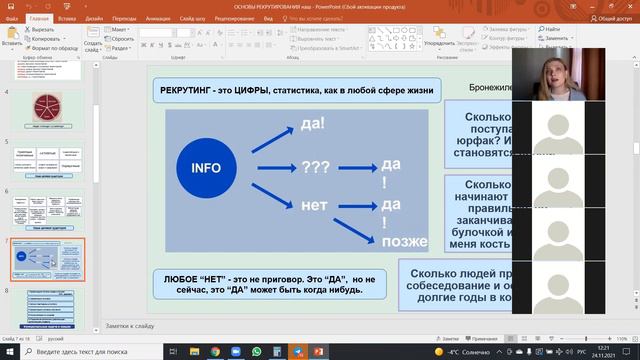
Task: Open the Arrange (Упорядочить) tool
Action: point(439,38)
